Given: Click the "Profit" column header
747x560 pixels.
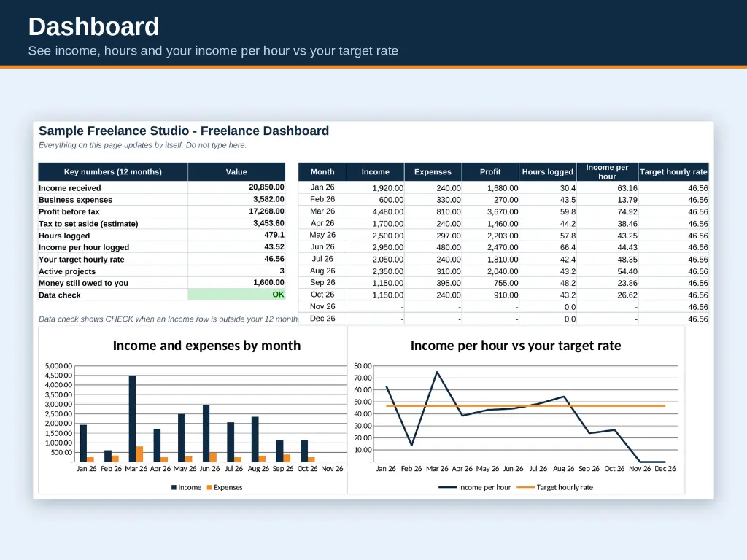Looking at the screenshot, I should tap(490, 172).
